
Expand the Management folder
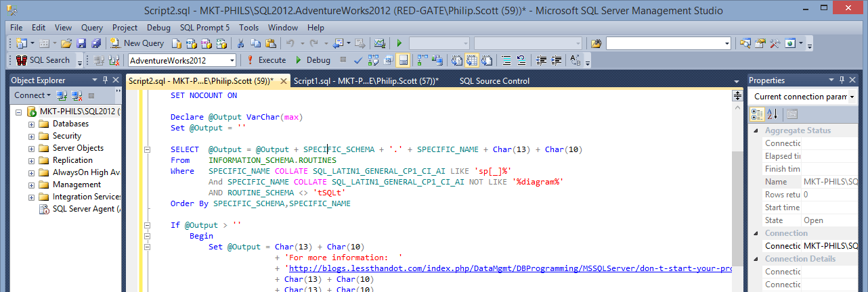click(x=31, y=185)
